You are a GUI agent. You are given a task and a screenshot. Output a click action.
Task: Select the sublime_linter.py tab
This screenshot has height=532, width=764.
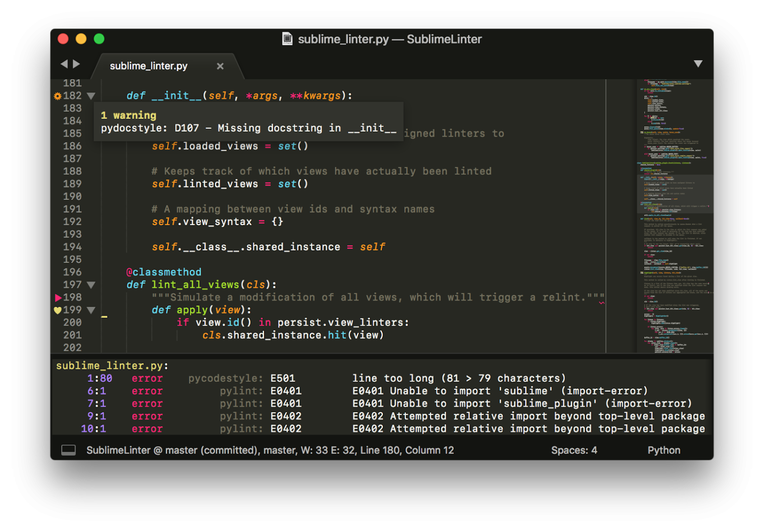tap(149, 65)
